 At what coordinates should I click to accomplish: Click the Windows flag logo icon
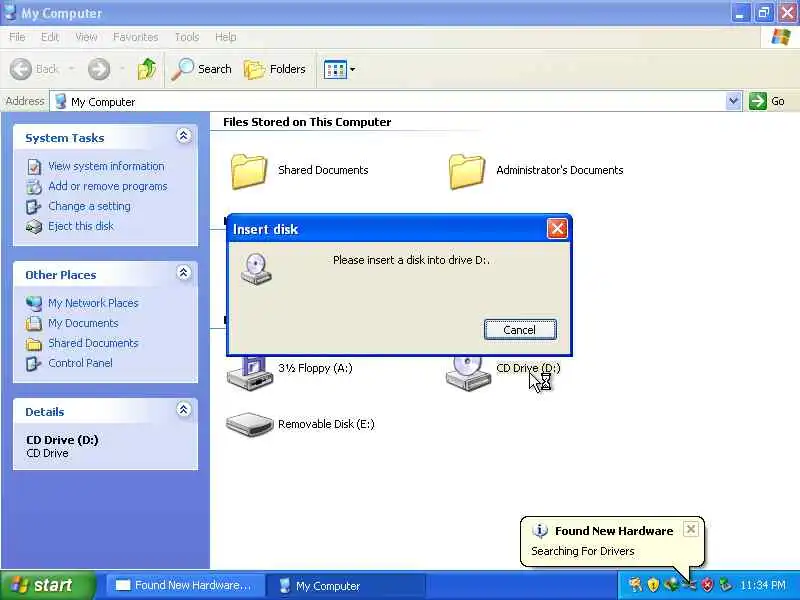coord(781,37)
